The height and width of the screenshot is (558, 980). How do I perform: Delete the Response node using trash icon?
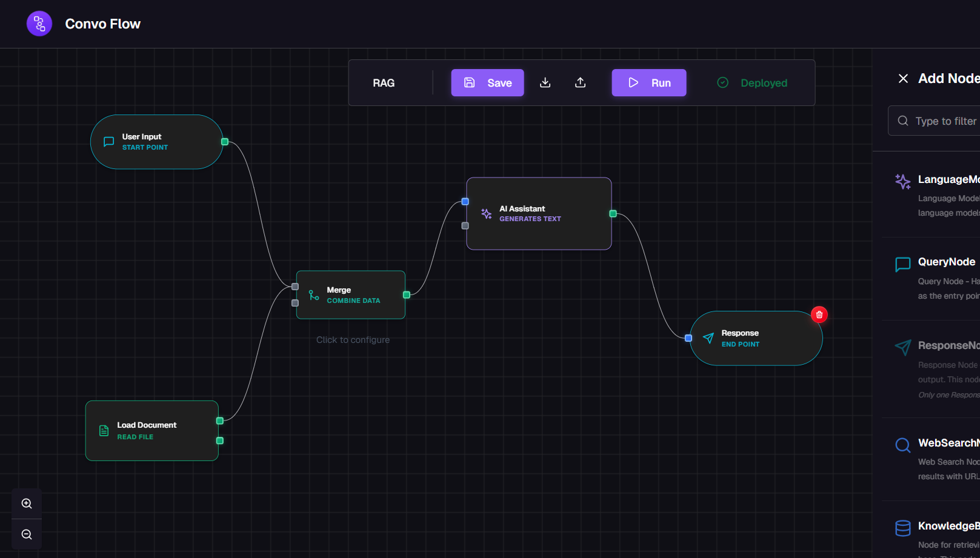click(x=819, y=314)
